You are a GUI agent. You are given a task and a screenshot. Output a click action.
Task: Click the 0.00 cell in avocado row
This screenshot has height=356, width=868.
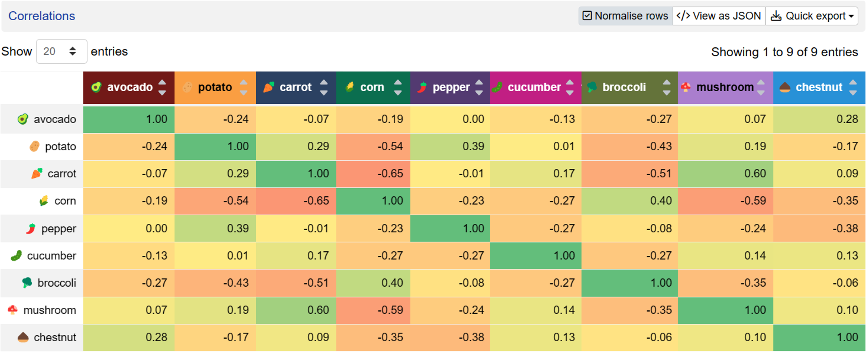(x=450, y=119)
